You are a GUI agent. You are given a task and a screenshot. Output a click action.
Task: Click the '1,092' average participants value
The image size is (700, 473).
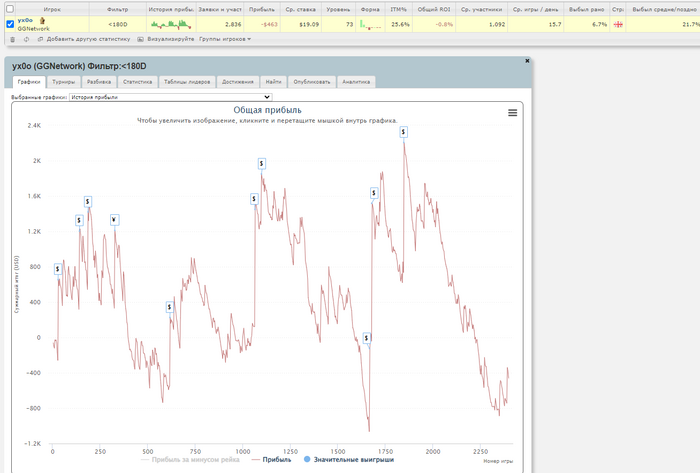497,25
